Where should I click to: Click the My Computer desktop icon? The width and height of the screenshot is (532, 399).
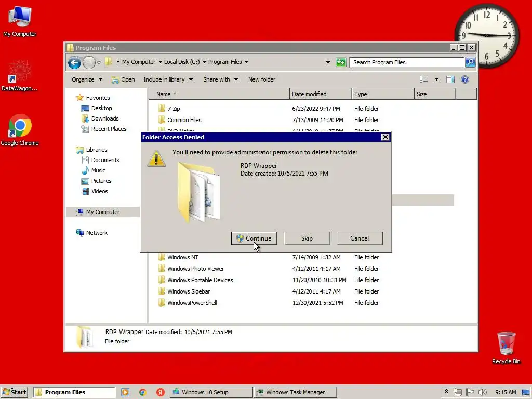(20, 21)
